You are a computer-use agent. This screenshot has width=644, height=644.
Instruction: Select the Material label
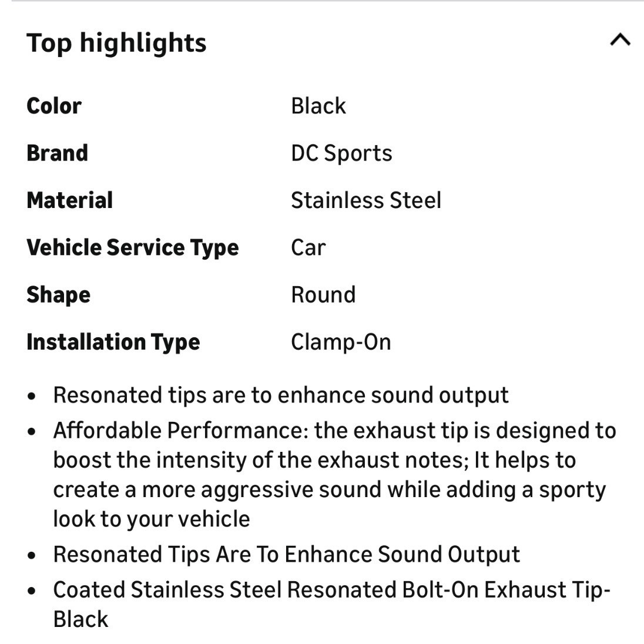pyautogui.click(x=69, y=200)
